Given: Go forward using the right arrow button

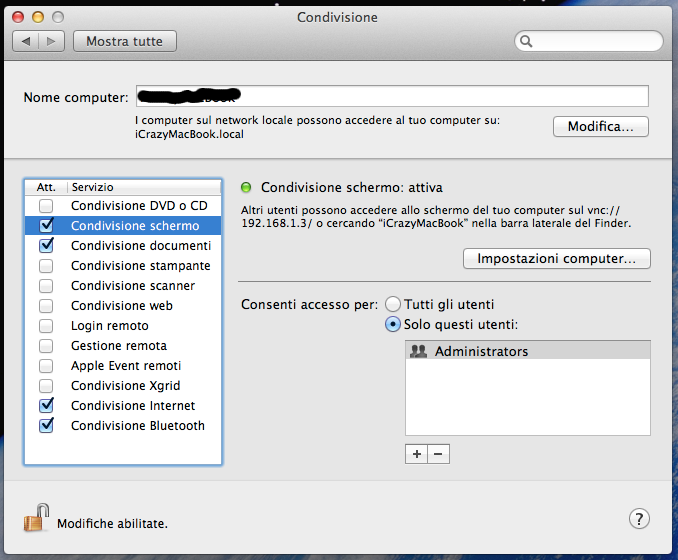Looking at the screenshot, I should pos(52,41).
